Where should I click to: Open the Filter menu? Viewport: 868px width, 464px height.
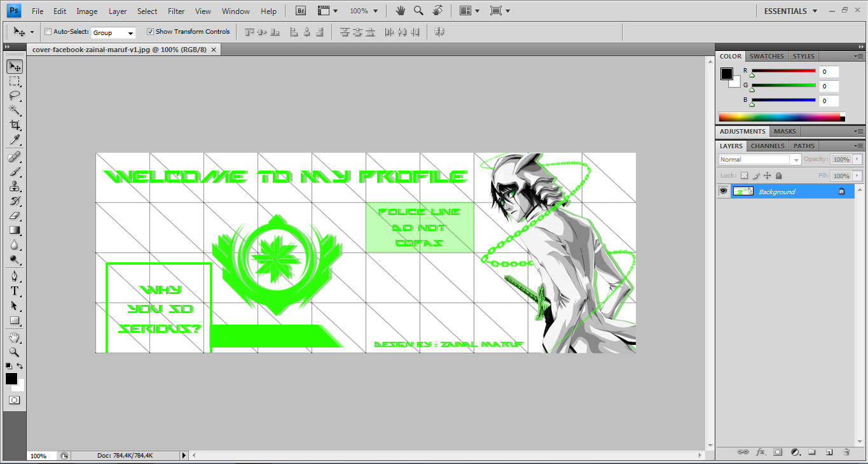click(176, 11)
